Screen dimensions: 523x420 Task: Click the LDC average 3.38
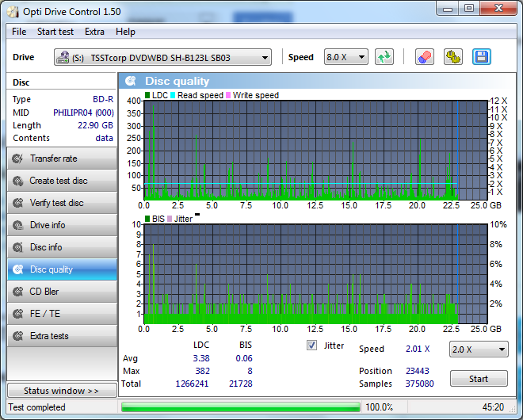click(201, 359)
